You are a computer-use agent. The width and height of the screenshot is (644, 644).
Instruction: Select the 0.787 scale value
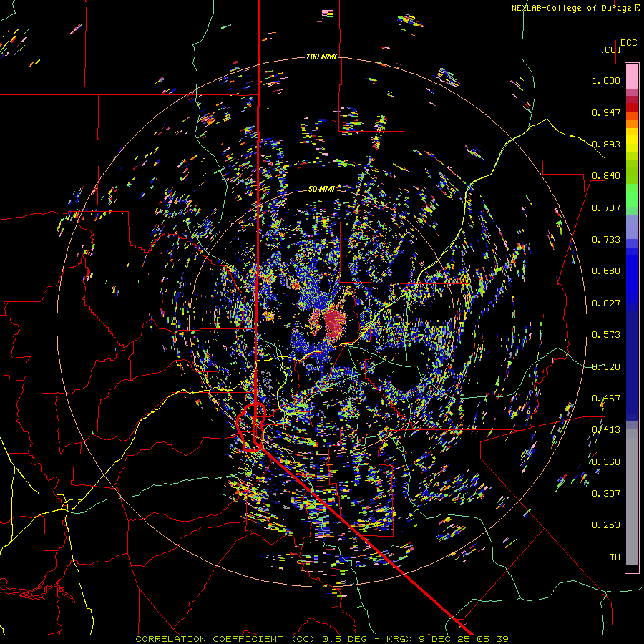[606, 208]
